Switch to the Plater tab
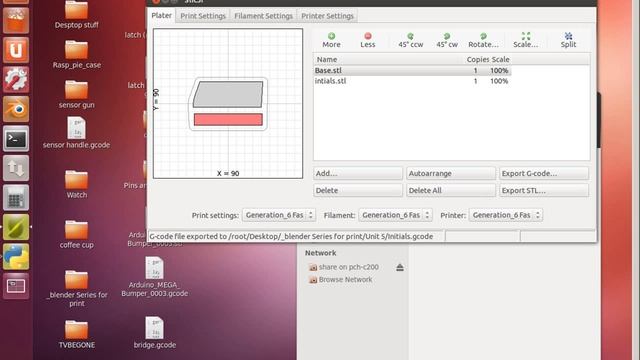Screen dimensions: 640x360 pos(162,16)
